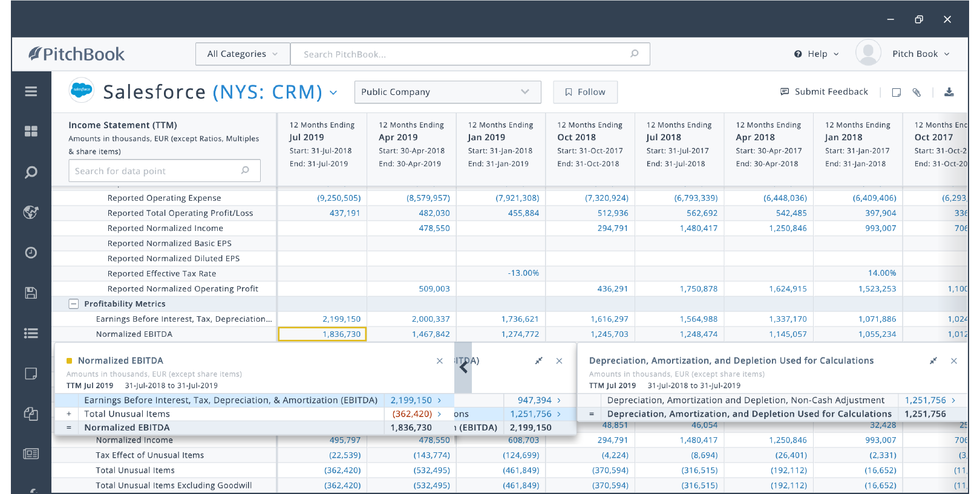
Task: Click the Normalized EBITDA result row in the panel
Action: [x=254, y=427]
